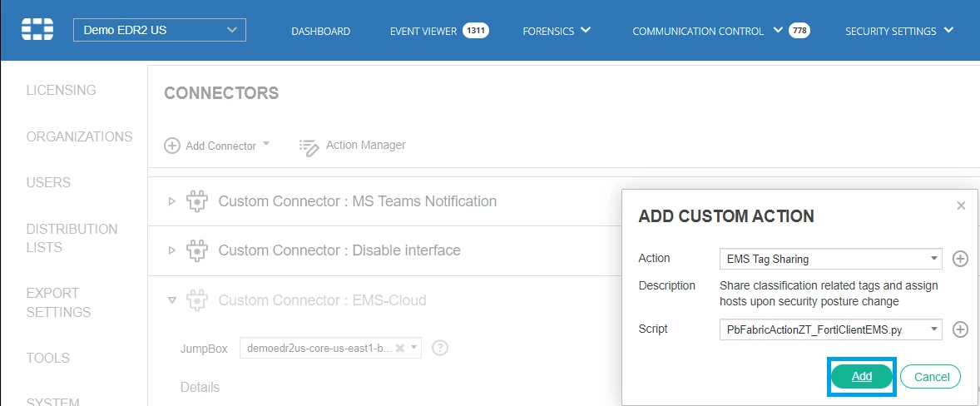The width and height of the screenshot is (980, 406).
Task: Open the Security Settings menu
Action: pyautogui.click(x=891, y=31)
